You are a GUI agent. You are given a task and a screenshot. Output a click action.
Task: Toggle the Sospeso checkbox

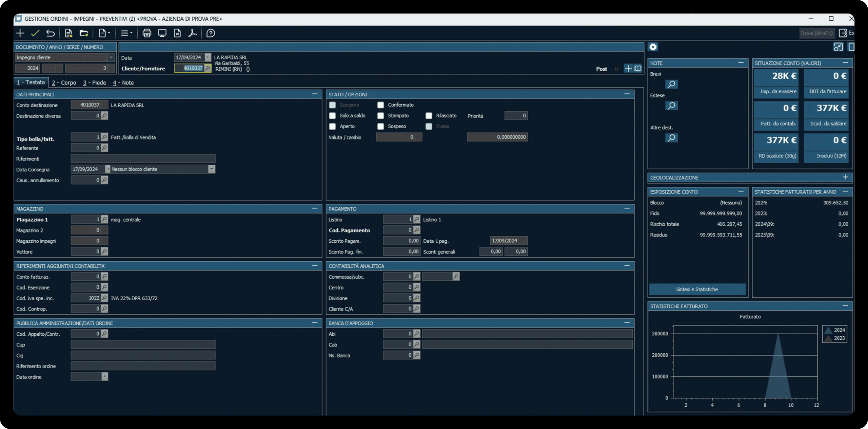click(380, 126)
